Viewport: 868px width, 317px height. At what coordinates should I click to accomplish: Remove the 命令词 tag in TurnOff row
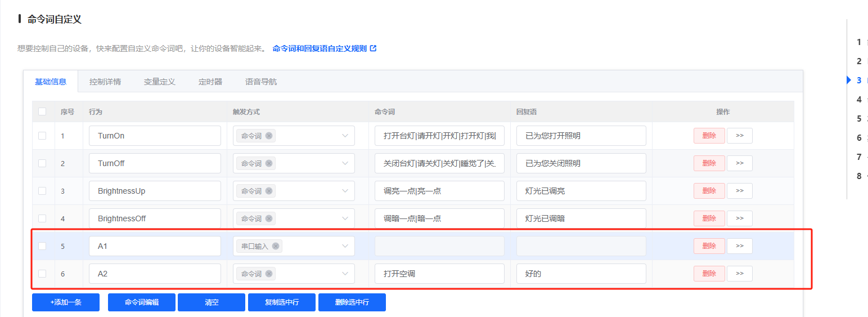[269, 163]
